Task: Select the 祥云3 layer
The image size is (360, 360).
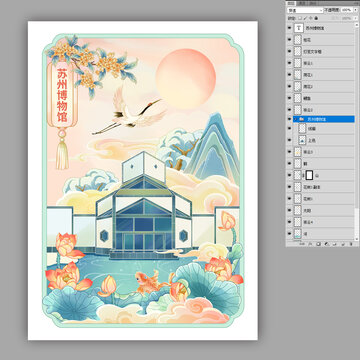Action: click(x=321, y=152)
